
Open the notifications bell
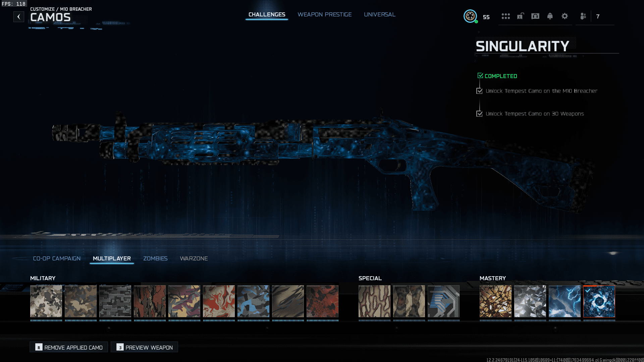(550, 16)
